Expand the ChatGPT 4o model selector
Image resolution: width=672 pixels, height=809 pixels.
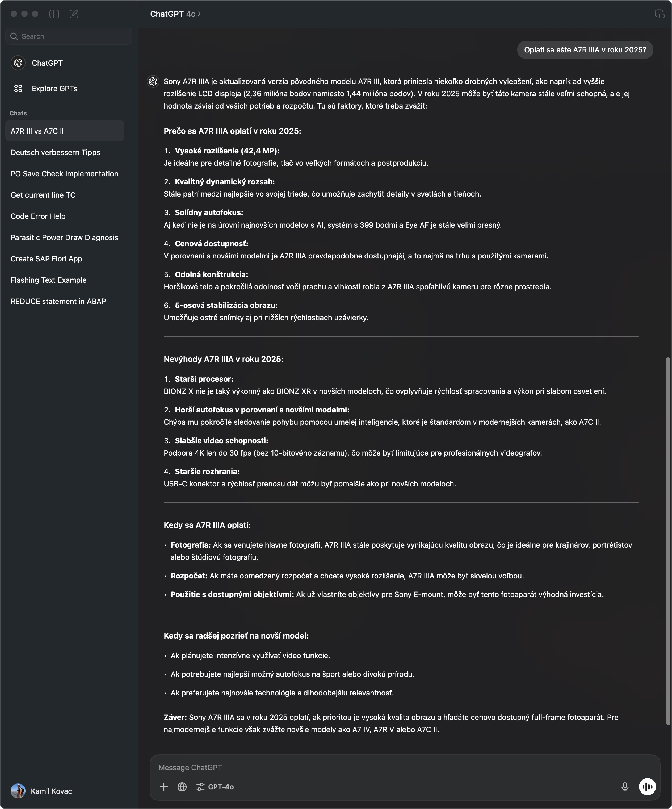pyautogui.click(x=175, y=14)
